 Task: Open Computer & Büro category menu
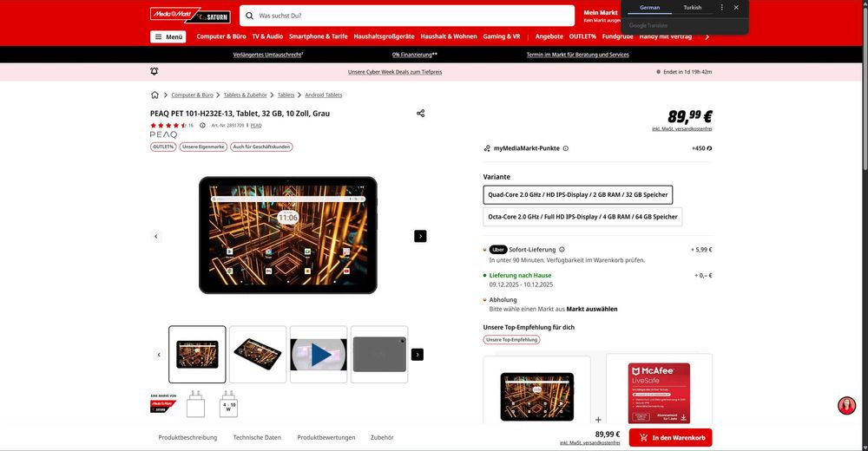point(221,36)
